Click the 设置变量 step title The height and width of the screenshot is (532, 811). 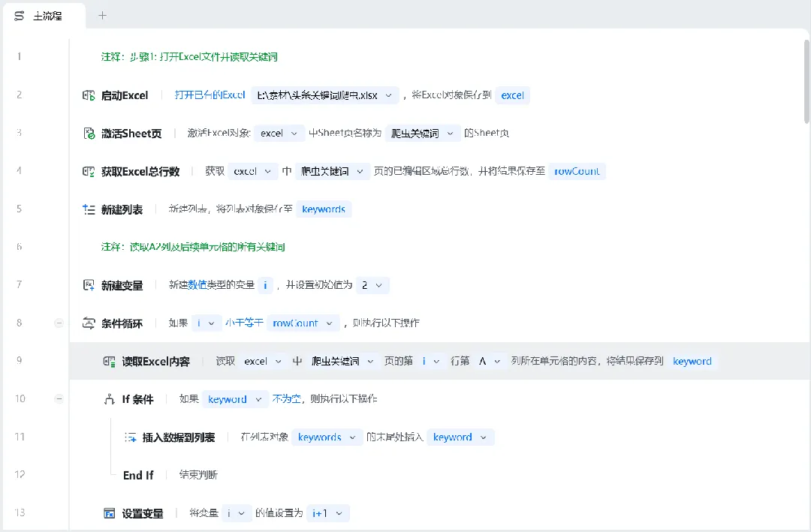[142, 513]
